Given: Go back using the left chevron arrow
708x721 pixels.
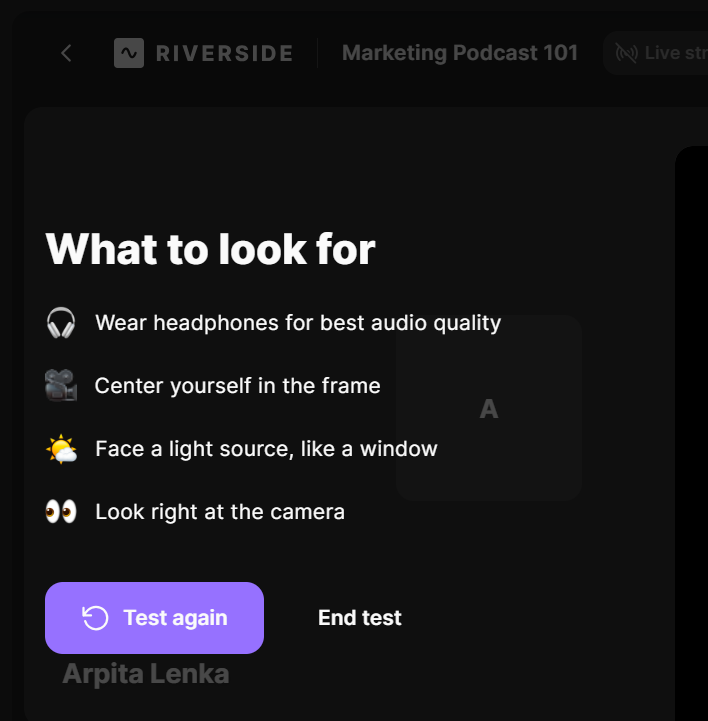Looking at the screenshot, I should [66, 53].
